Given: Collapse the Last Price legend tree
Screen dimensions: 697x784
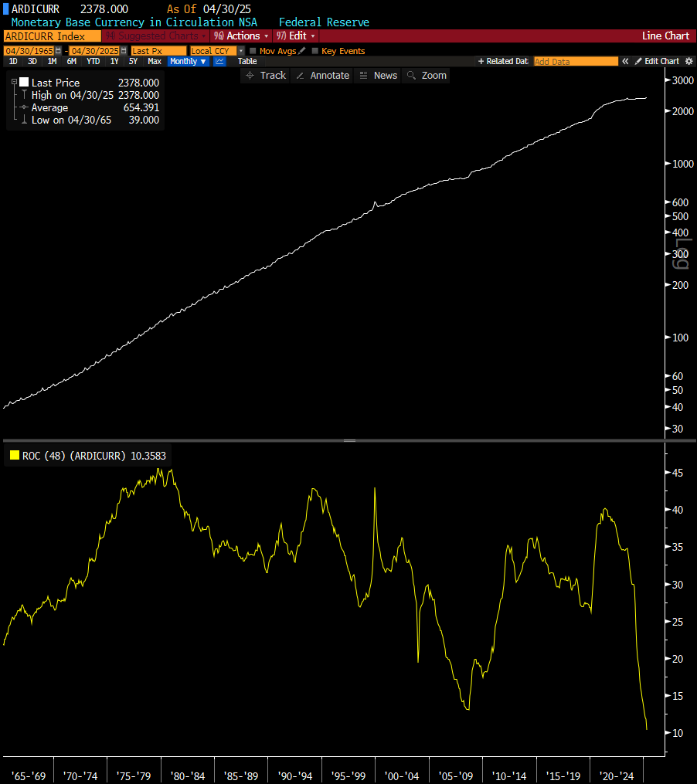Looking at the screenshot, I should pos(14,82).
